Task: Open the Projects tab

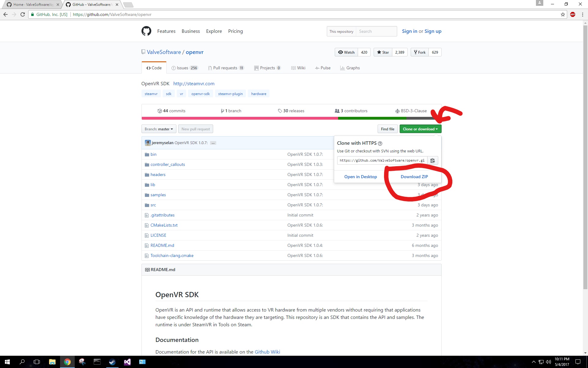Action: point(267,68)
